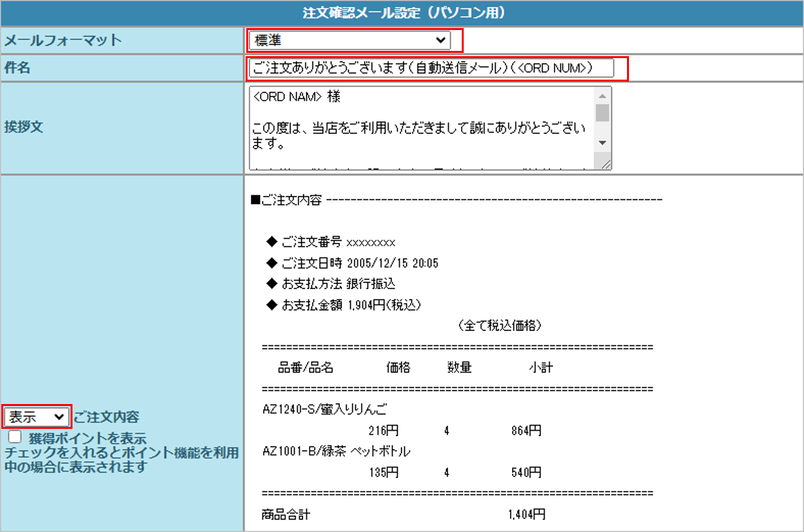Click the チェックを入れるとポイント機能 help text
Screen dimensions: 804x532
coord(121,460)
